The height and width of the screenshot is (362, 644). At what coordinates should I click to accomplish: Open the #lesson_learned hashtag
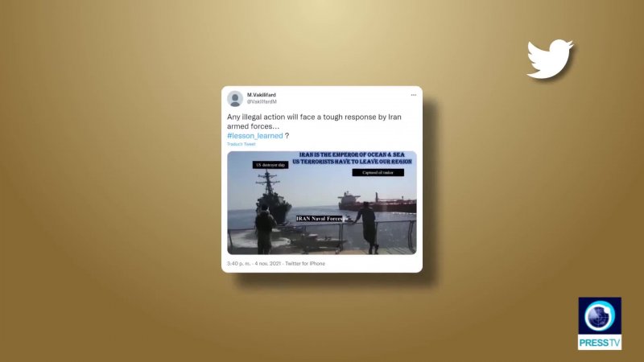point(254,135)
